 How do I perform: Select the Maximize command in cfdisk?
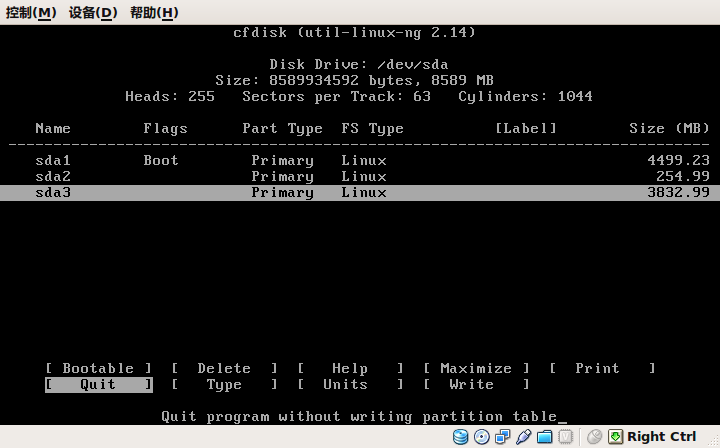476,368
